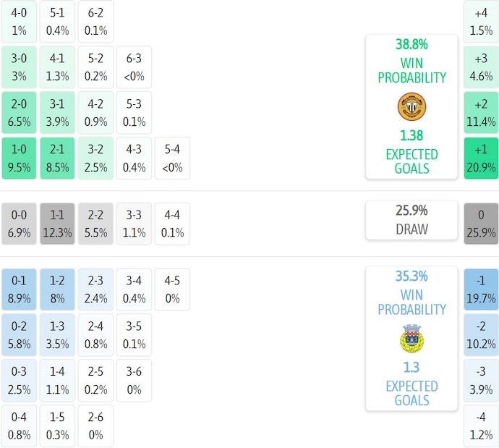Select the +1 goal margin tile
This screenshot has height=448, width=499.
pyautogui.click(x=481, y=159)
